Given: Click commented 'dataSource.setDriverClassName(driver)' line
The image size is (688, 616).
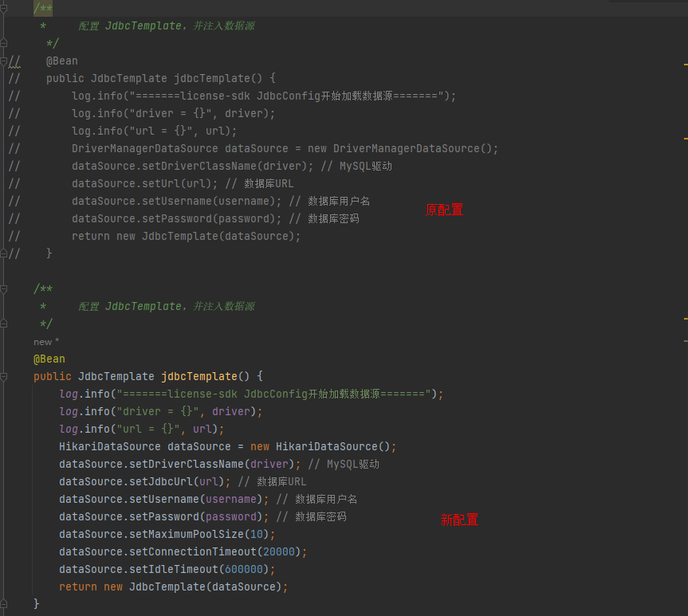Looking at the screenshot, I should pos(192,167).
